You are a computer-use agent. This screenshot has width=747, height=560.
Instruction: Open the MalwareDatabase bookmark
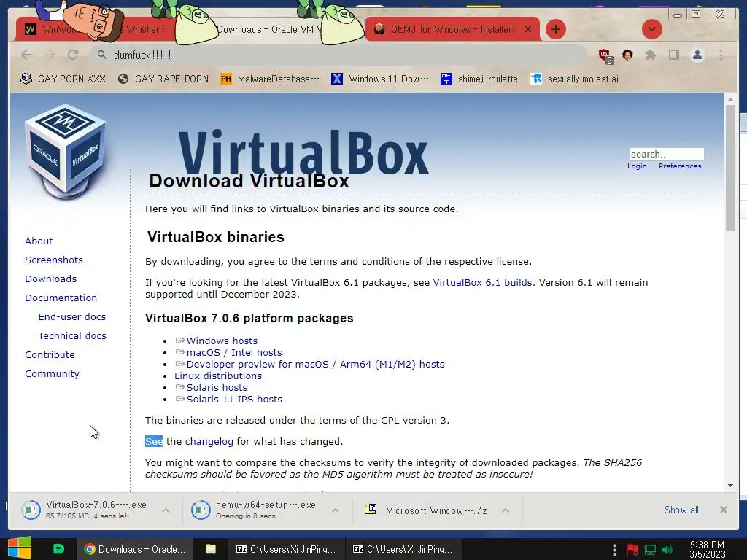click(270, 79)
